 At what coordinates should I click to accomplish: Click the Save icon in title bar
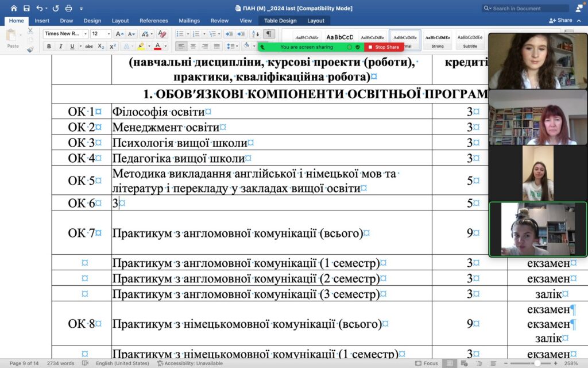[26, 8]
